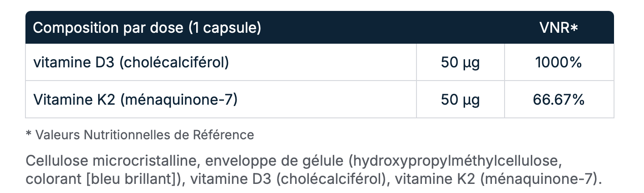Click the 'Valeurs Nutritionnelles de Référence' footnote

pos(144,135)
